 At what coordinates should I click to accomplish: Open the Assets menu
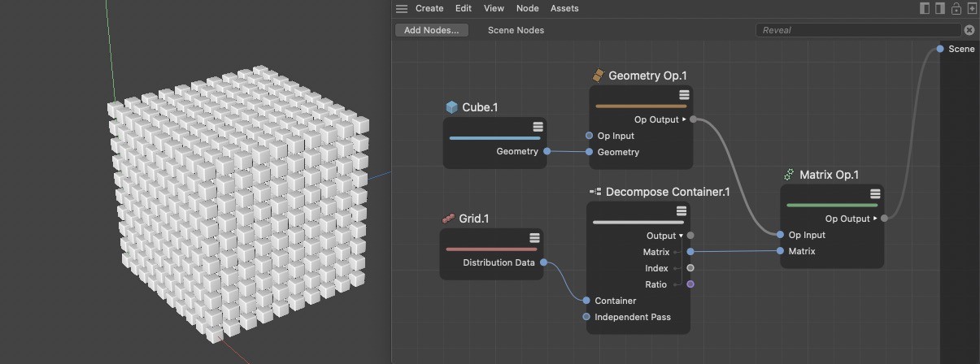(564, 8)
